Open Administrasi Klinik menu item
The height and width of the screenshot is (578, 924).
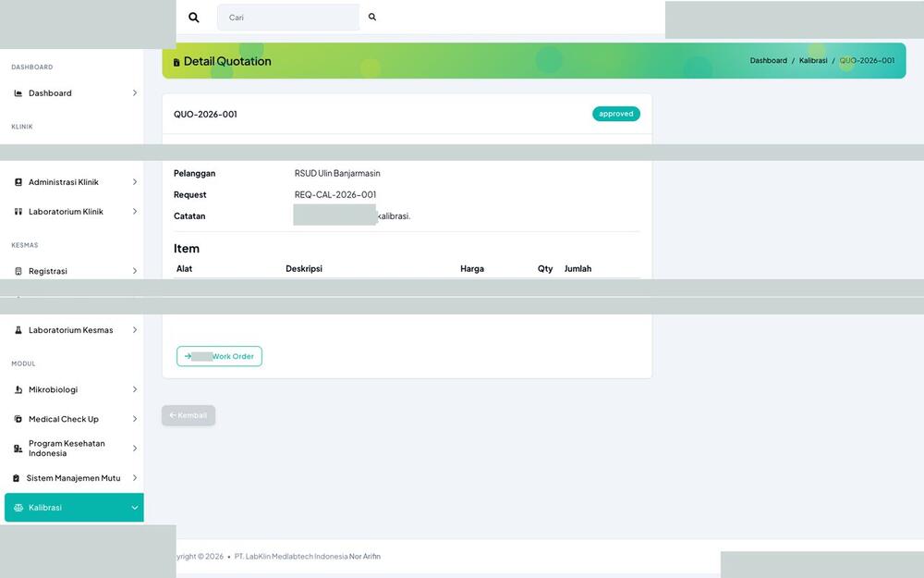click(74, 182)
